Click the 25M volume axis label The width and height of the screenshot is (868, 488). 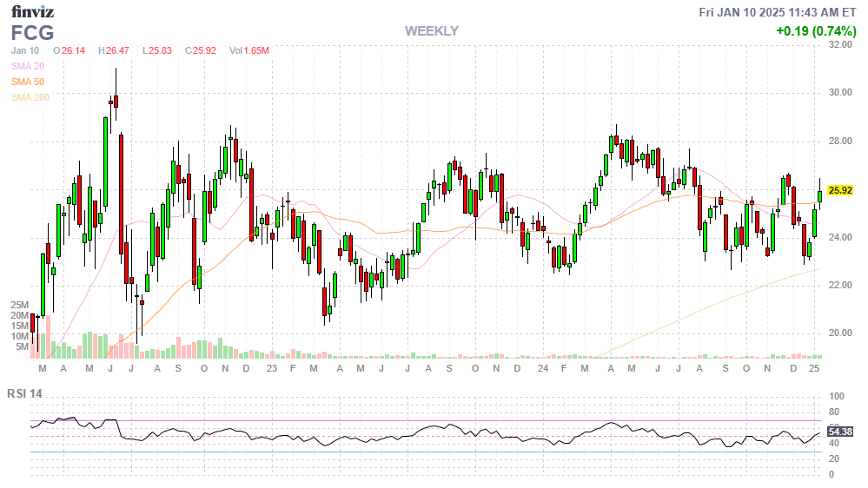coord(20,306)
